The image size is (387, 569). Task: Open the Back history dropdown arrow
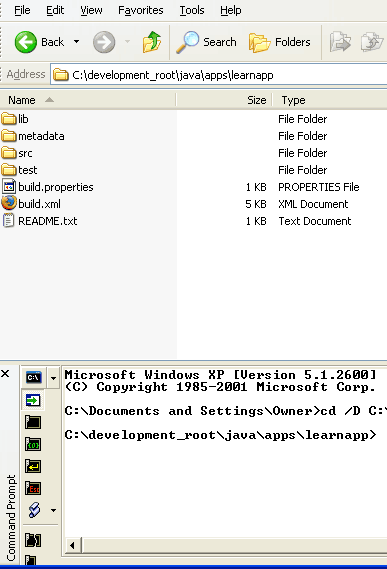[x=76, y=42]
